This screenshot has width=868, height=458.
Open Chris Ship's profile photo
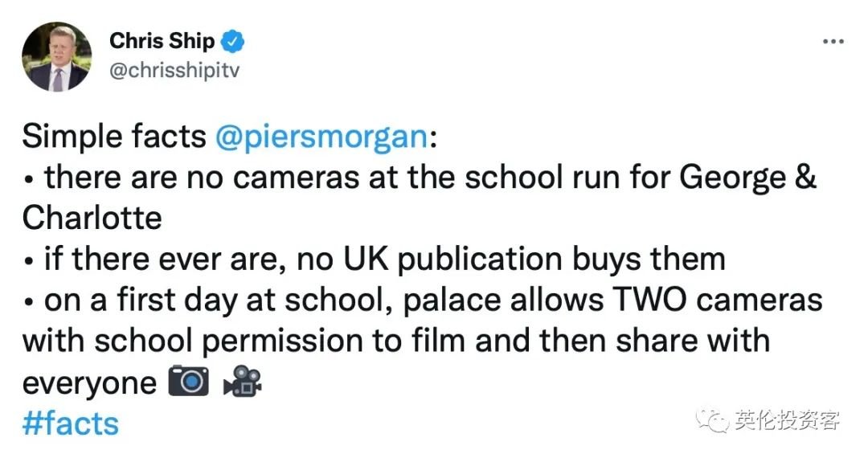56,56
